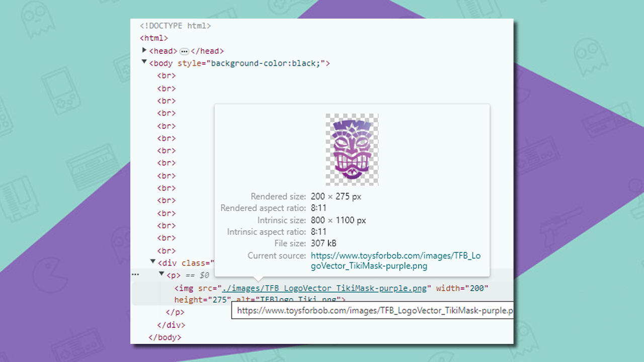Collapse the div element

(152, 261)
